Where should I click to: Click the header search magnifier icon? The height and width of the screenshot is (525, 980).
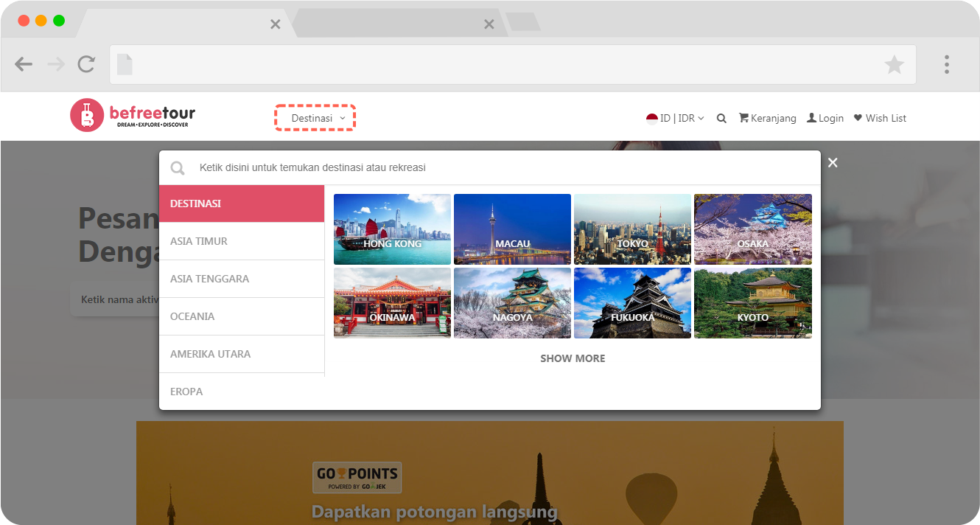(721, 118)
